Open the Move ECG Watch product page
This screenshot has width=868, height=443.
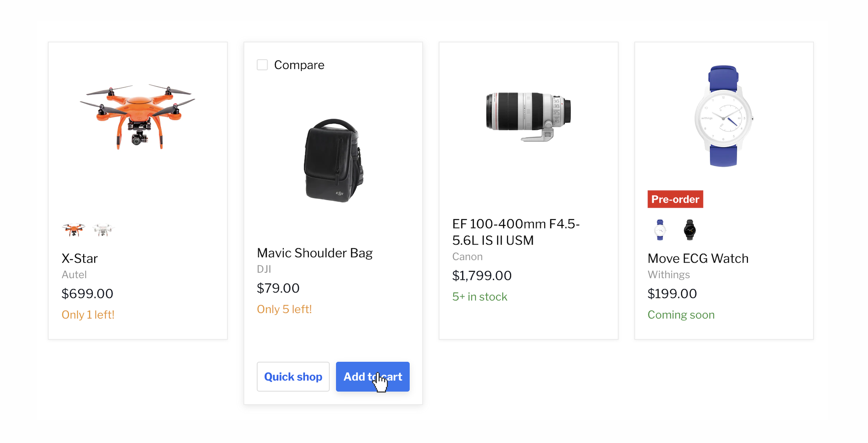click(698, 258)
